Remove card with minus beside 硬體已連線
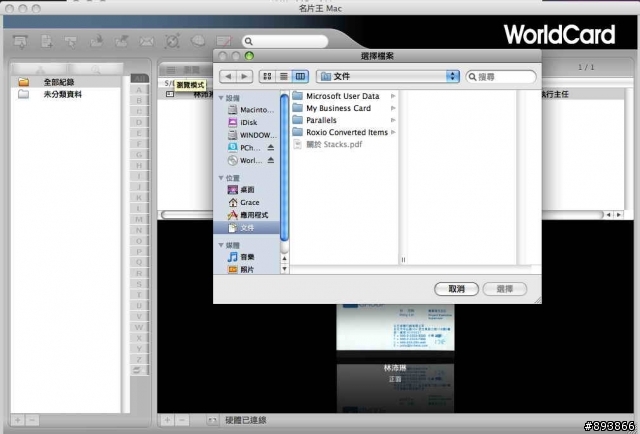The image size is (640, 434). click(182, 420)
